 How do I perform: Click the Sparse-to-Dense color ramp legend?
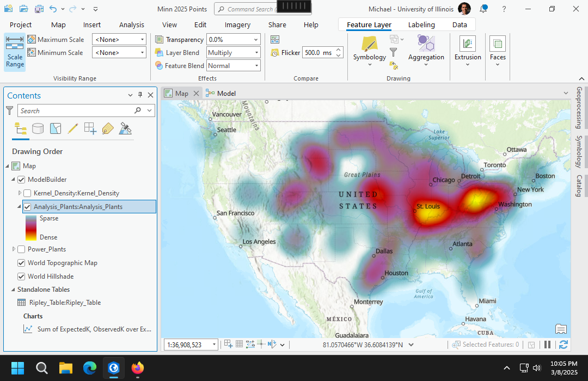31,228
